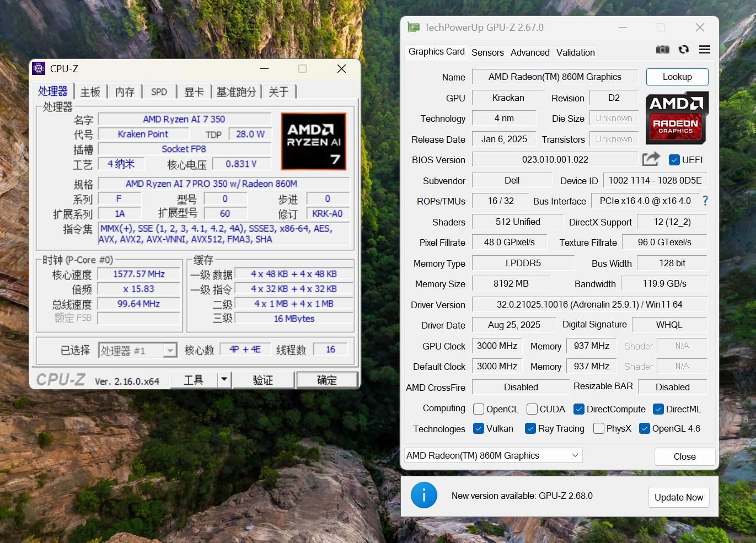The height and width of the screenshot is (543, 756).
Task: Click the Resizable BAR Disabled field
Action: 672,387
